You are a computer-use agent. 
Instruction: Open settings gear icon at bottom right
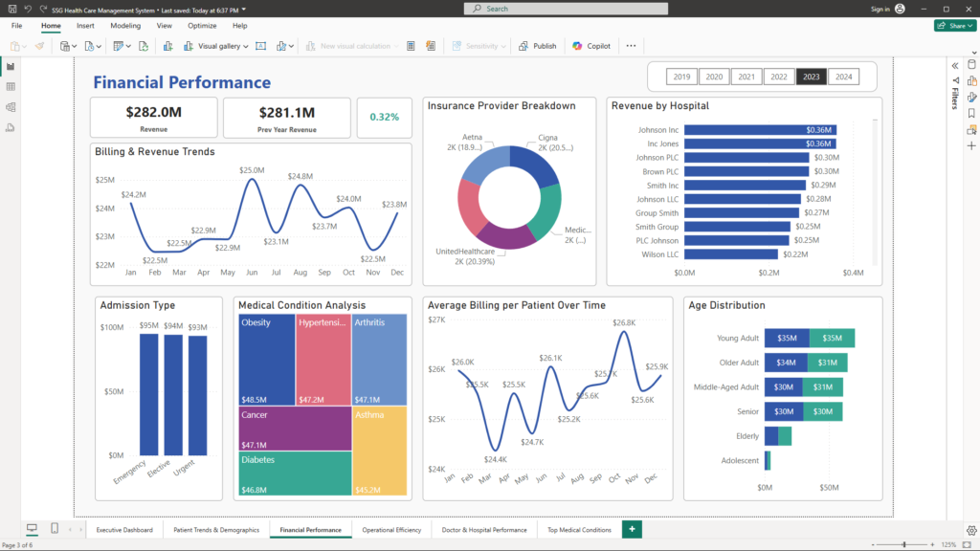[x=971, y=529]
